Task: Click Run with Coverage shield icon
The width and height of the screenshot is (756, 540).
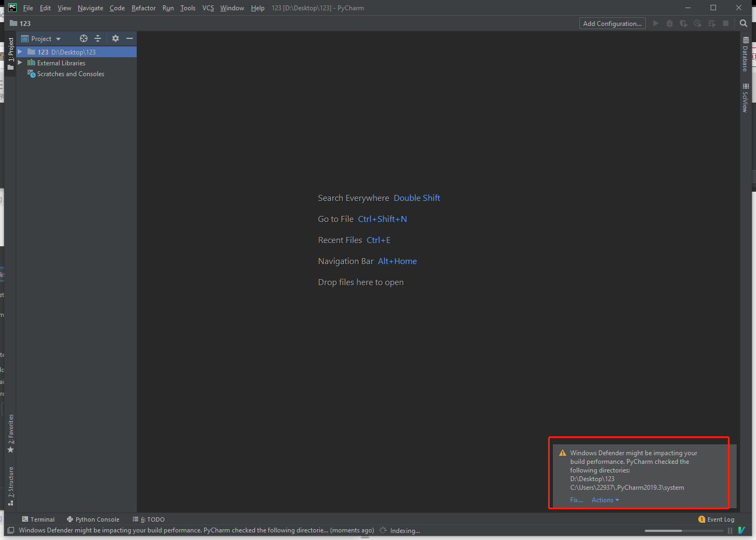Action: [684, 23]
